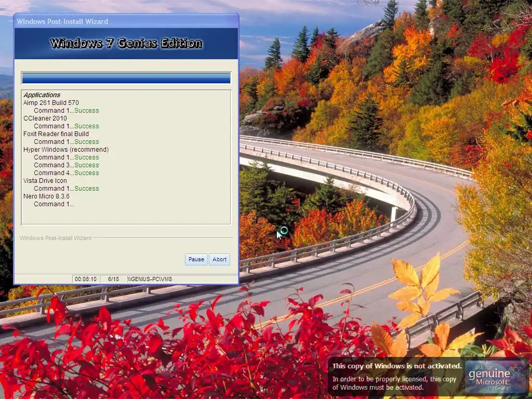Pause the post-install wizard

(196, 259)
